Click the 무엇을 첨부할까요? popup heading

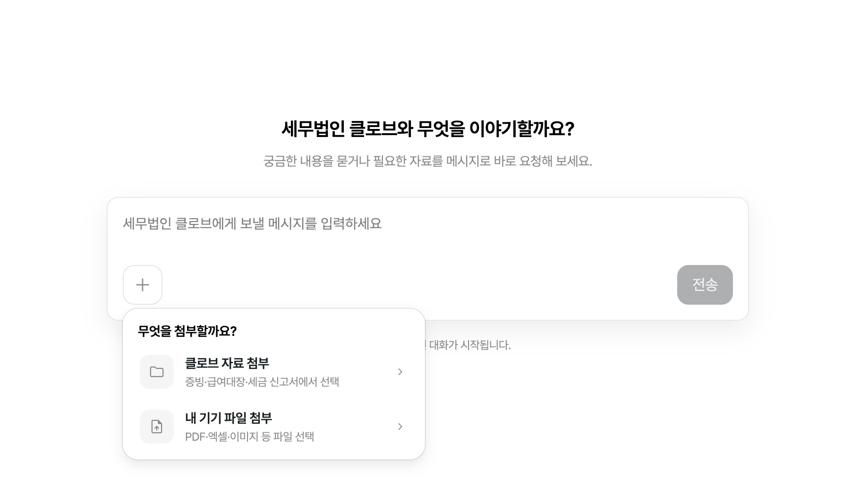tap(187, 331)
